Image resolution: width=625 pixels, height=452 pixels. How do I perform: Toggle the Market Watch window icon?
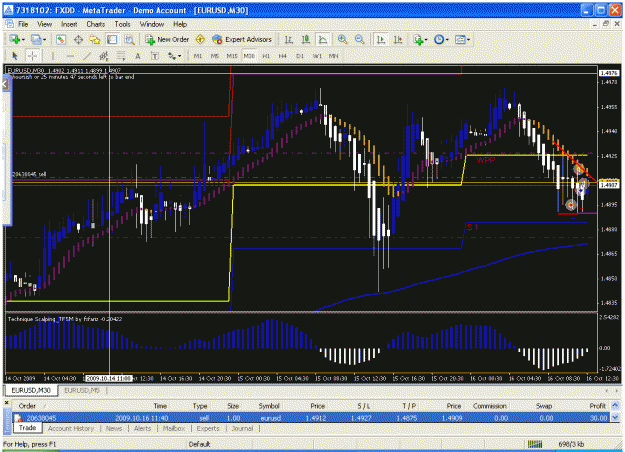point(61,39)
